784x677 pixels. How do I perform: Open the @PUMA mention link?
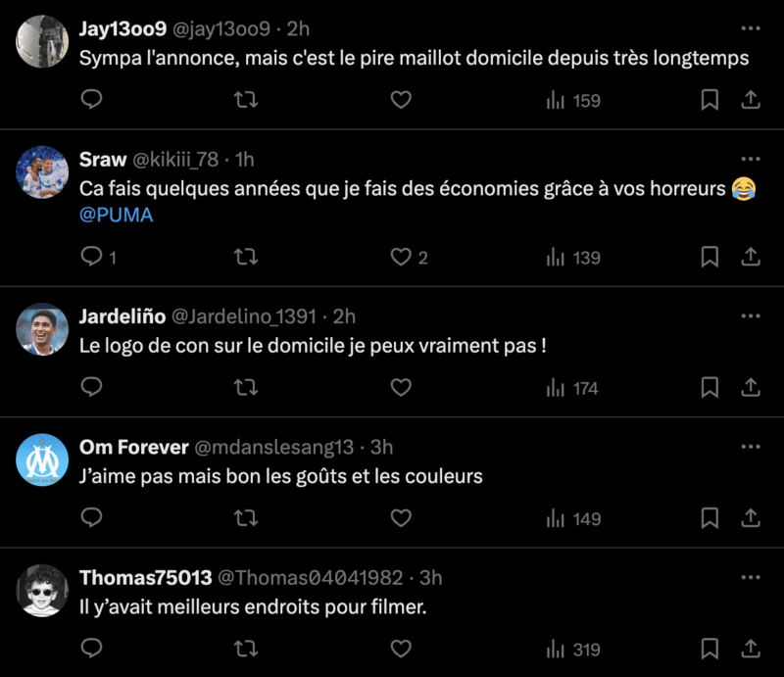[116, 216]
